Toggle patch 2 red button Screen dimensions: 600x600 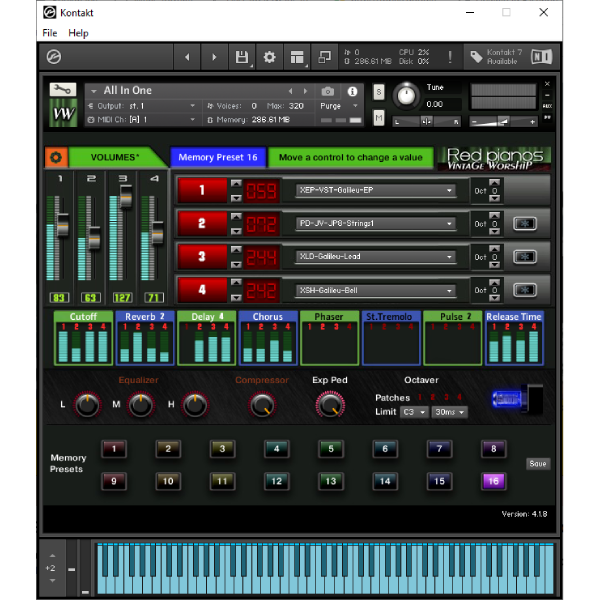202,223
